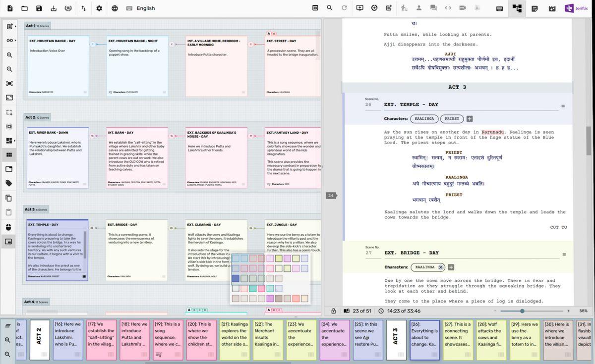The image size is (595, 364).
Task: Click the page count '23 of 51' indicator
Action: [357, 311]
